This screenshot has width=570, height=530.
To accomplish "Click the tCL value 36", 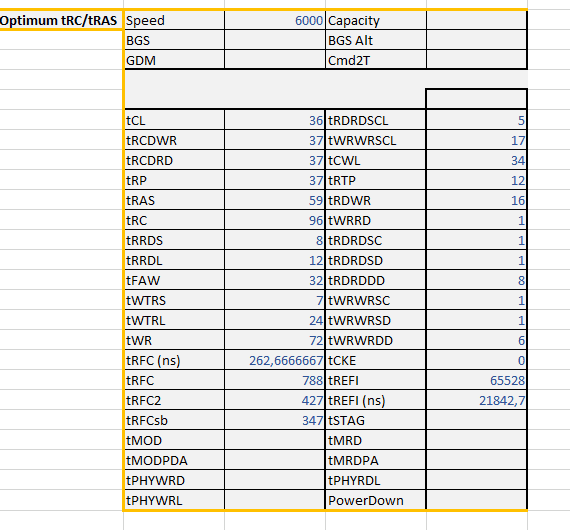I will point(275,120).
